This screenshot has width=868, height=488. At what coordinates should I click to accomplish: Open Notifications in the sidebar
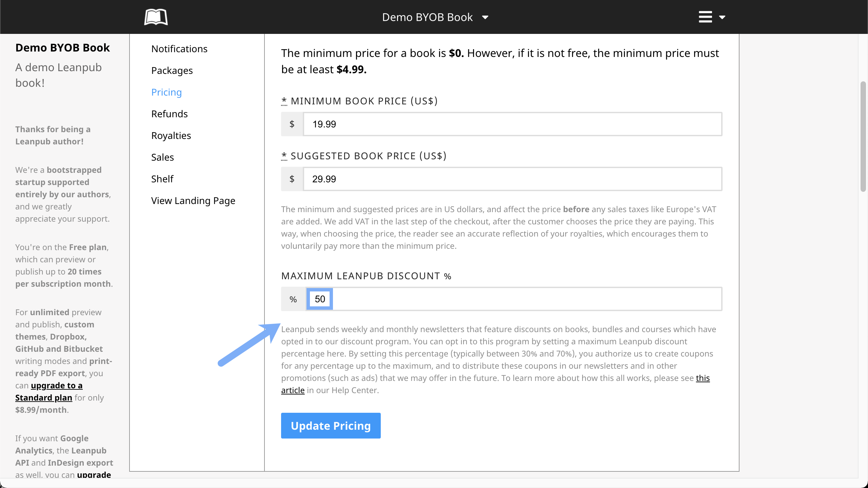pos(179,49)
